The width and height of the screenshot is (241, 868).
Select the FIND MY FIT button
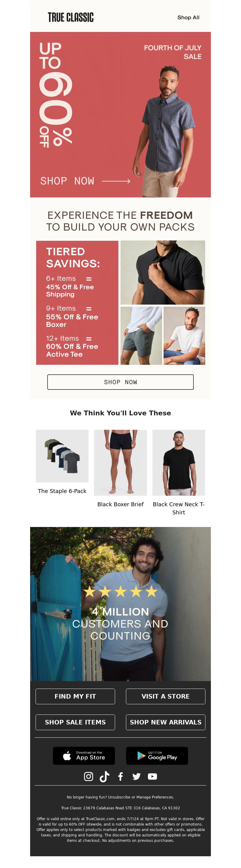click(x=75, y=696)
